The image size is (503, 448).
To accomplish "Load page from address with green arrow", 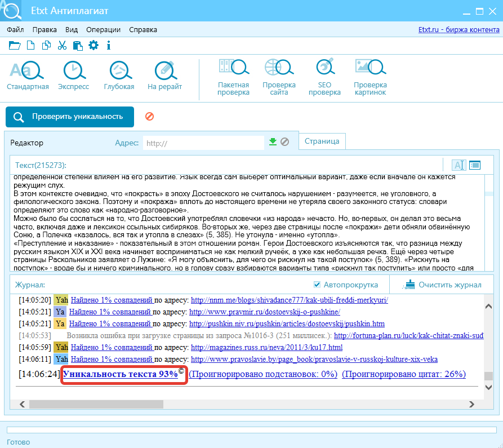I will 273,141.
